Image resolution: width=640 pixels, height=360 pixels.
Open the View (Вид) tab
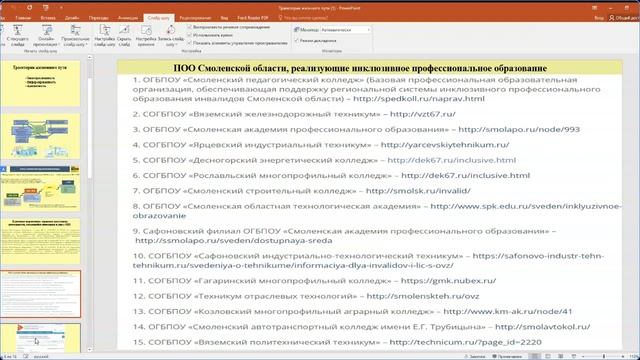[x=224, y=18]
